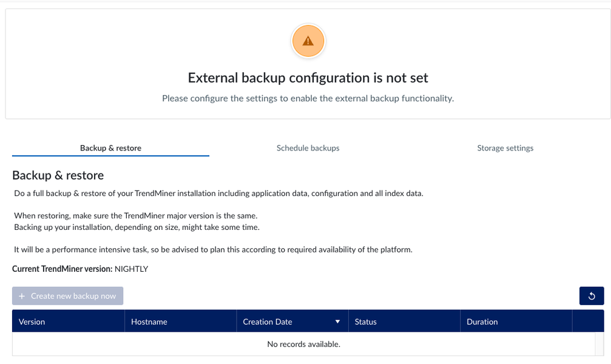Select the Status column header

click(365, 321)
